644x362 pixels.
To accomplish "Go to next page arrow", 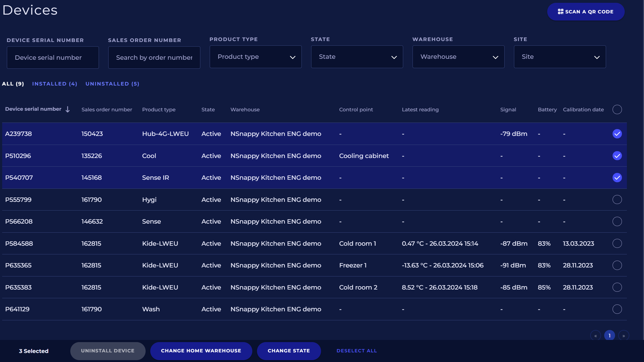I will pyautogui.click(x=623, y=336).
